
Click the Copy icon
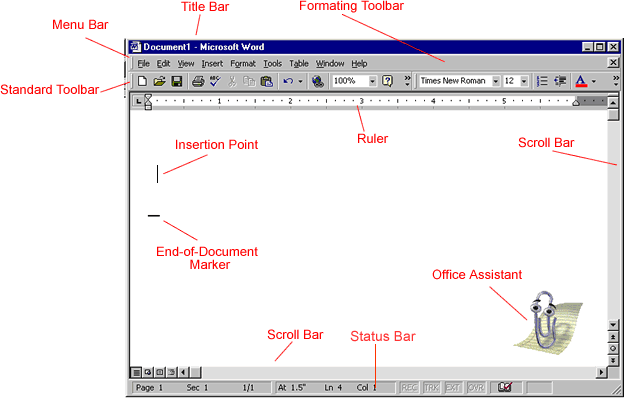point(249,81)
